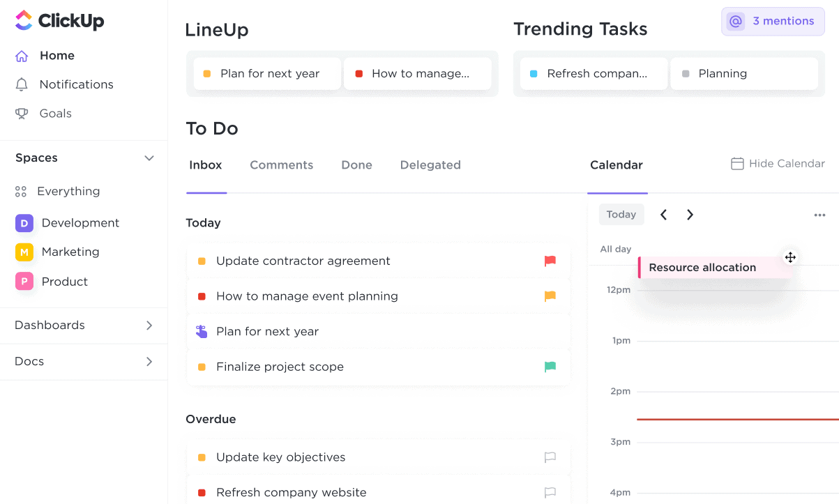The image size is (839, 504).
Task: Switch to the Delegated tab
Action: 430,165
